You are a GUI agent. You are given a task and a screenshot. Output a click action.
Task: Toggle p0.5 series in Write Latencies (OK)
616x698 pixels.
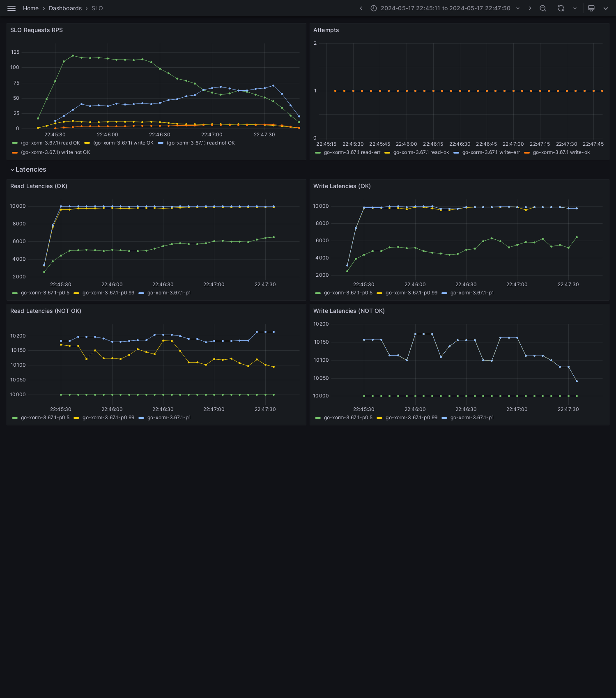[348, 293]
